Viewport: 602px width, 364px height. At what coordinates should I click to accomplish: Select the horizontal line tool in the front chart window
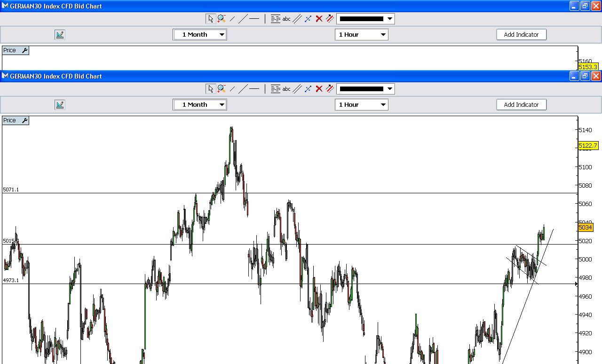click(254, 89)
